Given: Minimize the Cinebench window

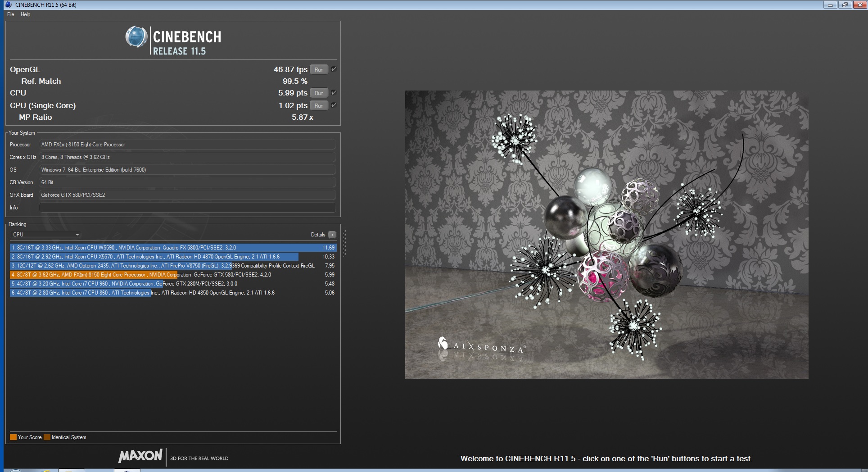Looking at the screenshot, I should tap(830, 5).
